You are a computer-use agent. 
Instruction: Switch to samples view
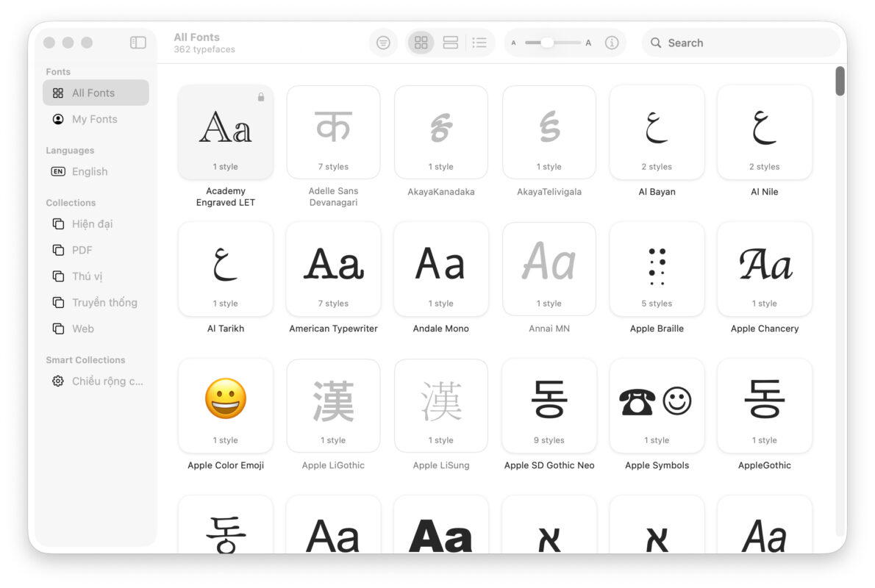(450, 43)
